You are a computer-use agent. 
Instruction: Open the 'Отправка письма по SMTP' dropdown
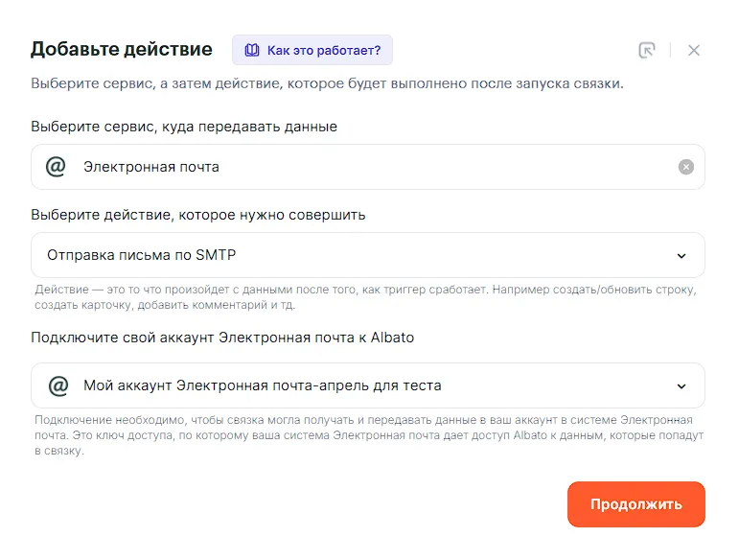[368, 255]
